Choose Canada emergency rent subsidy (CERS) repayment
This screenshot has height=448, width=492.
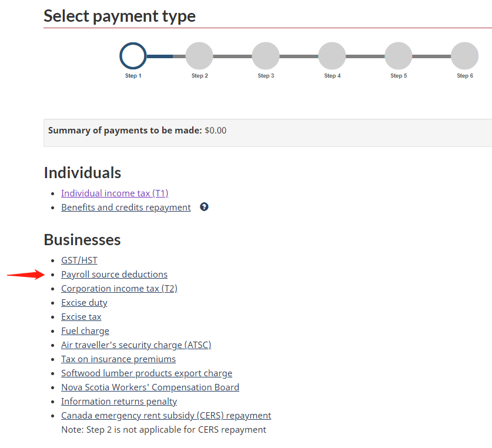click(166, 416)
